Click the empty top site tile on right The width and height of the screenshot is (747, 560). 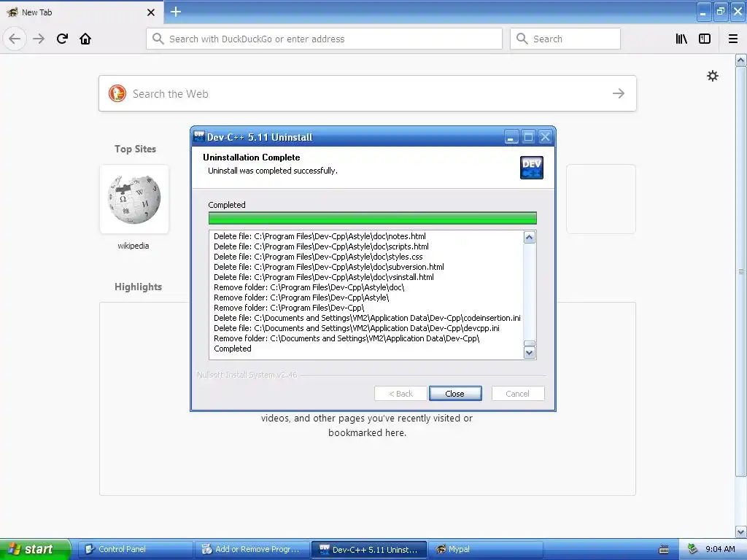[x=601, y=199]
